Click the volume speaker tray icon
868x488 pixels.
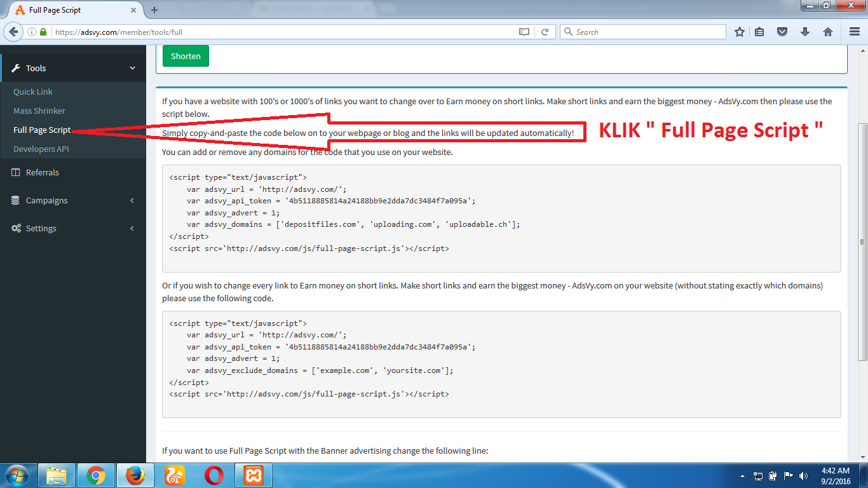[x=804, y=476]
